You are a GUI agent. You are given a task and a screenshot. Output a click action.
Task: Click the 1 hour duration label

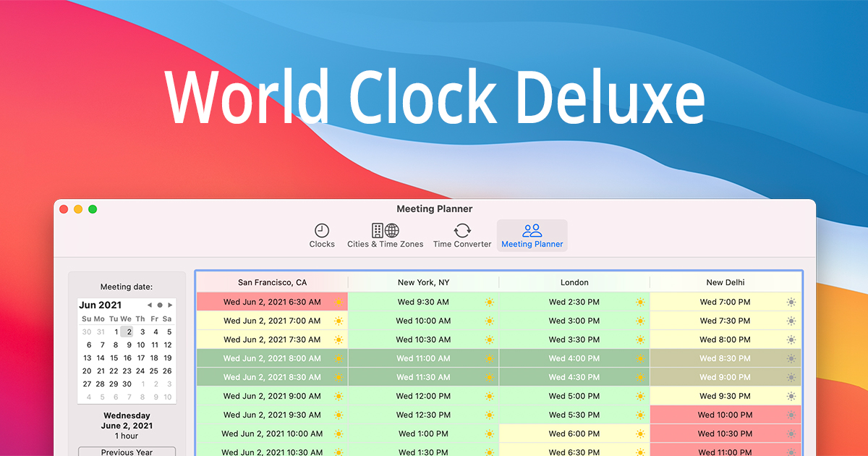tap(127, 436)
